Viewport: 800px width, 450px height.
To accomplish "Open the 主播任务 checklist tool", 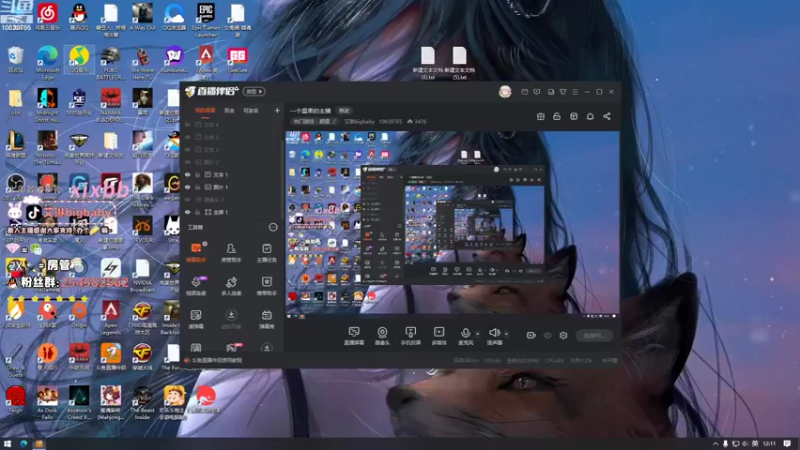I will 266,252.
